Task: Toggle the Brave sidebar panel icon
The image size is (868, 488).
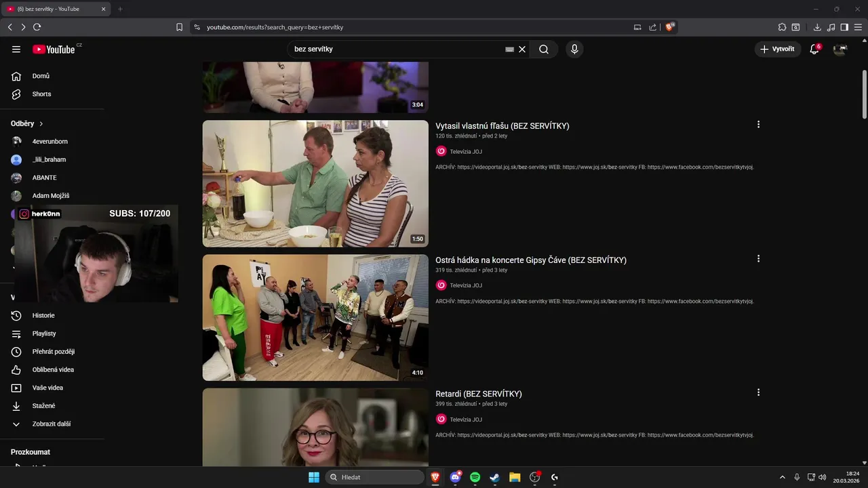Action: coord(844,27)
